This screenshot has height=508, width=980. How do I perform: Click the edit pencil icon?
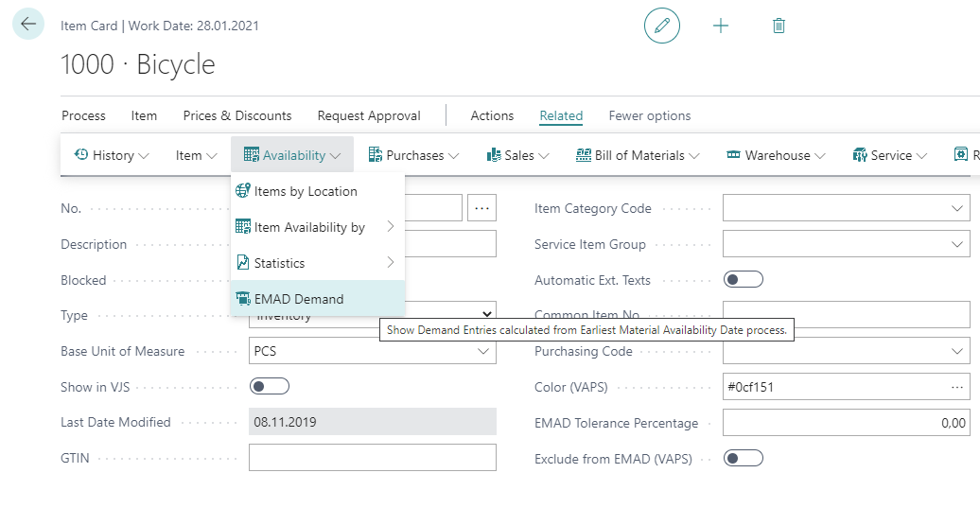point(662,26)
